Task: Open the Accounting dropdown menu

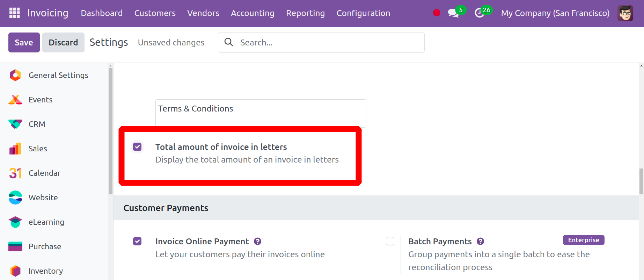Action: [x=253, y=13]
